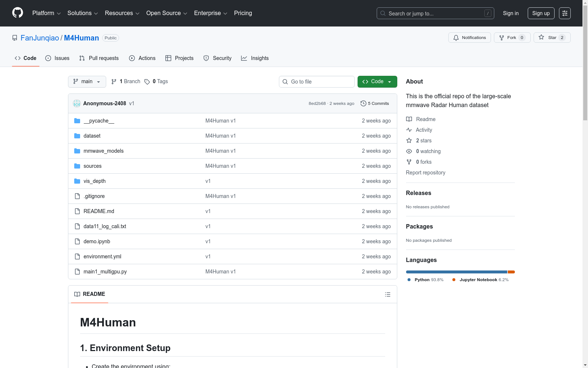This screenshot has height=368, width=588.
Task: Open the 8ed2b68 commit hash link
Action: coord(317,103)
